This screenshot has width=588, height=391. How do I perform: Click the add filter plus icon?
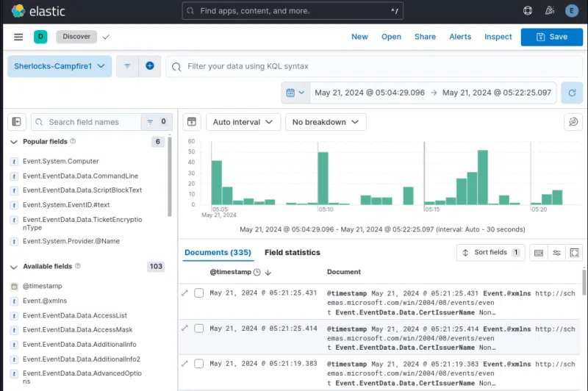pos(149,66)
